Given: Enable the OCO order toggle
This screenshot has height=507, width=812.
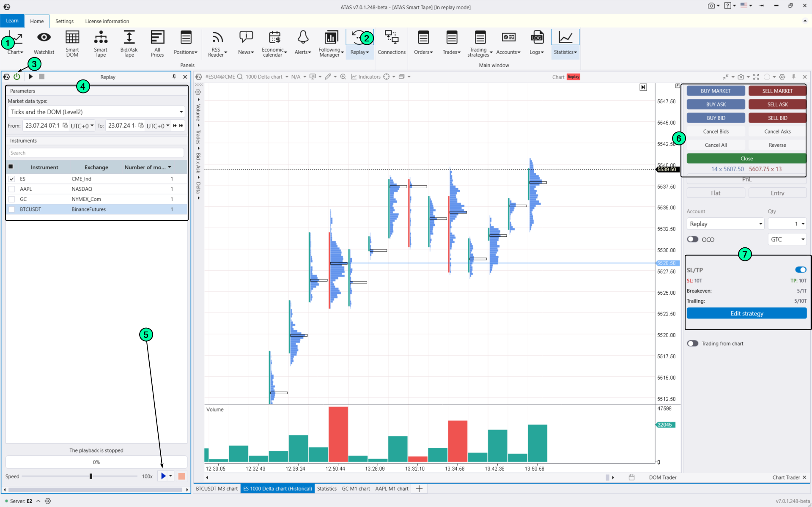Looking at the screenshot, I should coord(692,239).
